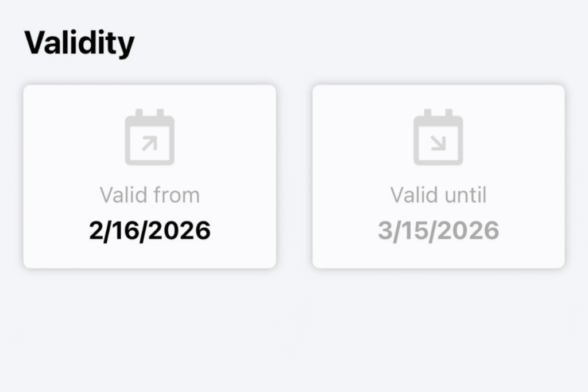Activate the right validity card

point(439,176)
